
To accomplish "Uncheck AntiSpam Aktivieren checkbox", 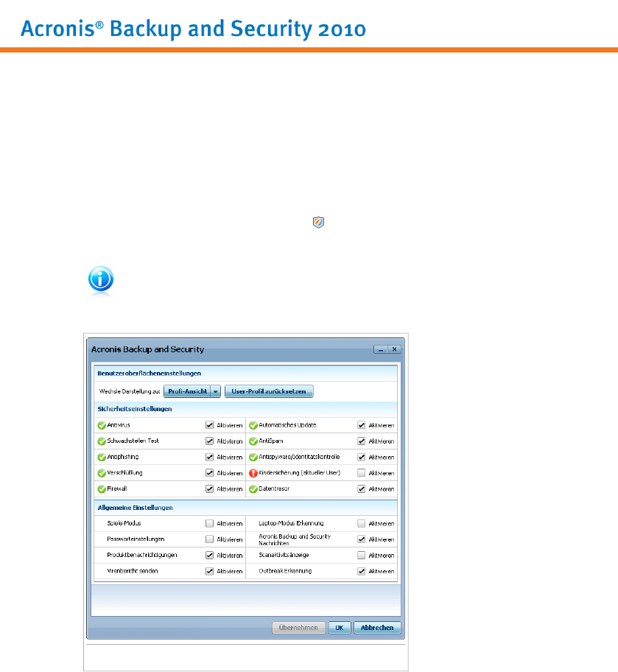I will 361,441.
